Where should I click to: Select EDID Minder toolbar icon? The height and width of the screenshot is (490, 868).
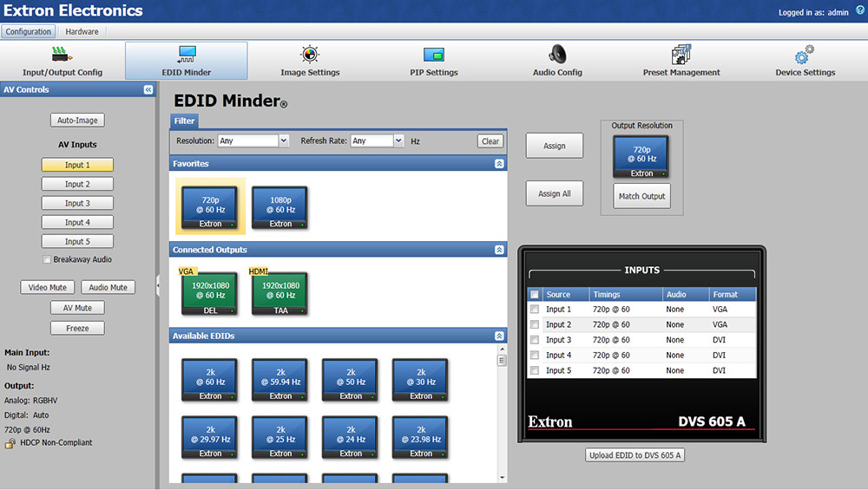coord(187,54)
